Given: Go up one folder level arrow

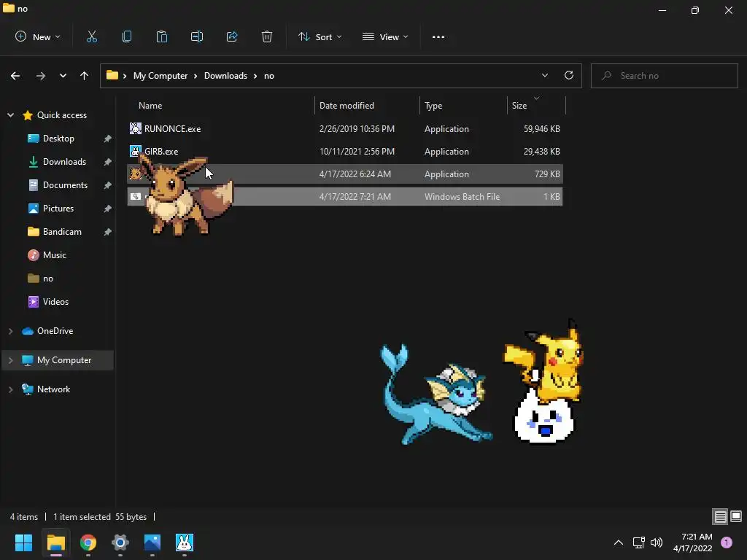Looking at the screenshot, I should [85, 76].
